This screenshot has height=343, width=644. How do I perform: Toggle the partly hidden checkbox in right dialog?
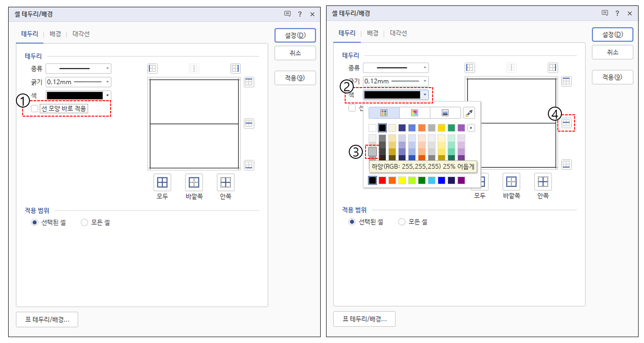click(x=352, y=108)
